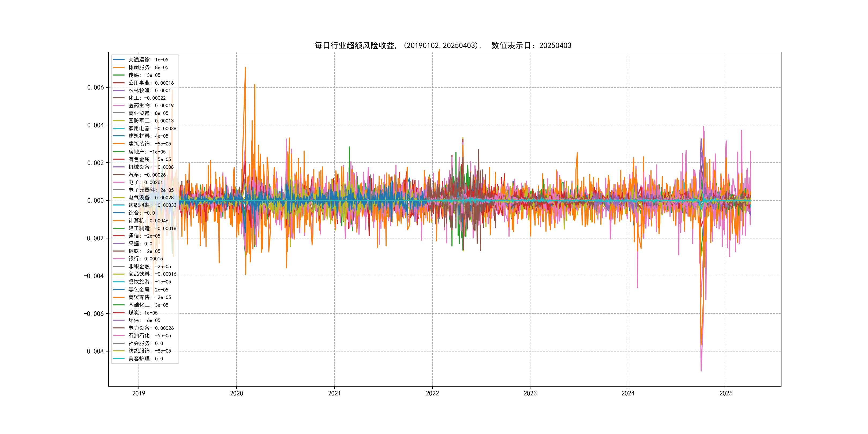Click the 0.006 y-axis tick label

(x=95, y=88)
